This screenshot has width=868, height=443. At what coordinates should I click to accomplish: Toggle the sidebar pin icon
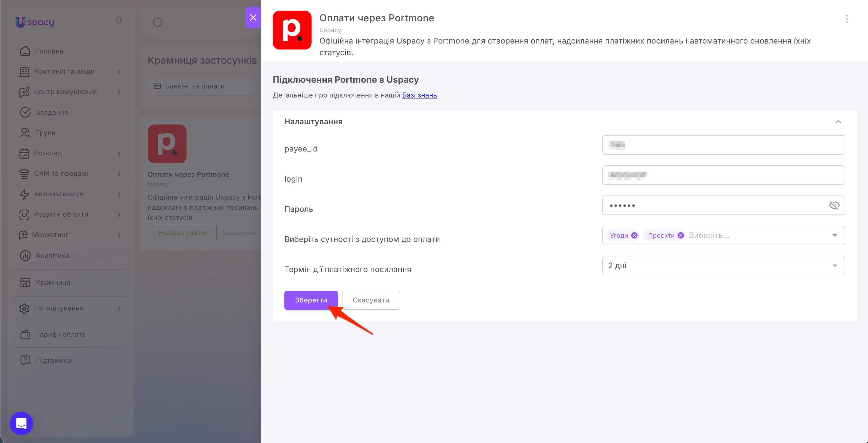click(x=119, y=21)
